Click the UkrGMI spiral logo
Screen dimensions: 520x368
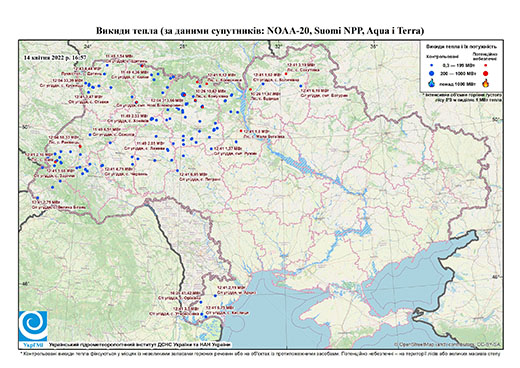[33, 326]
